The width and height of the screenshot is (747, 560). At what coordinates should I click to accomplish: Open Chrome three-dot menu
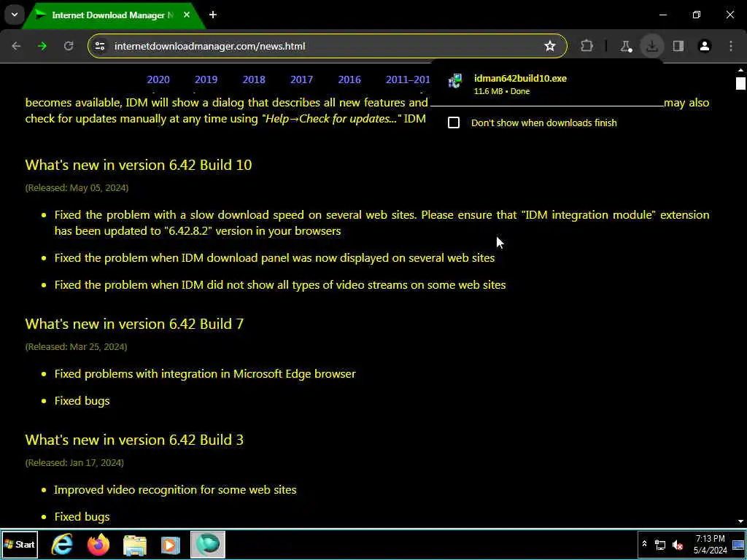731,46
